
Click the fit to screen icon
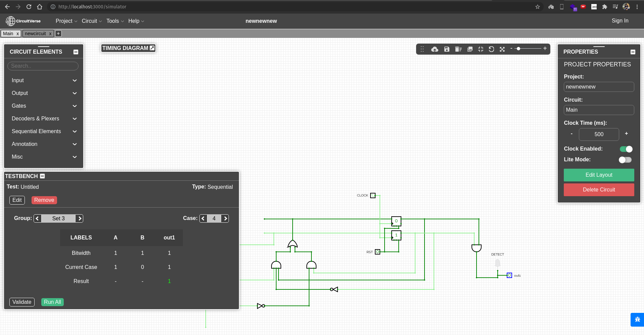(481, 49)
